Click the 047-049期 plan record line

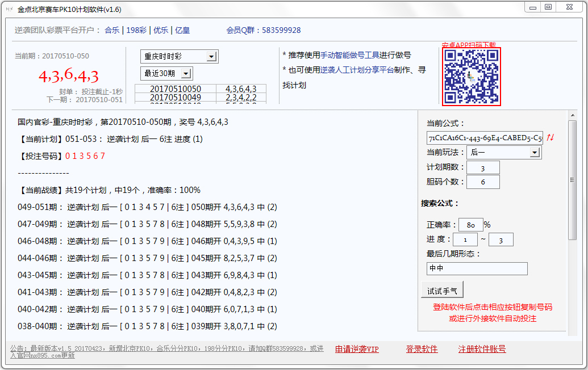point(147,224)
